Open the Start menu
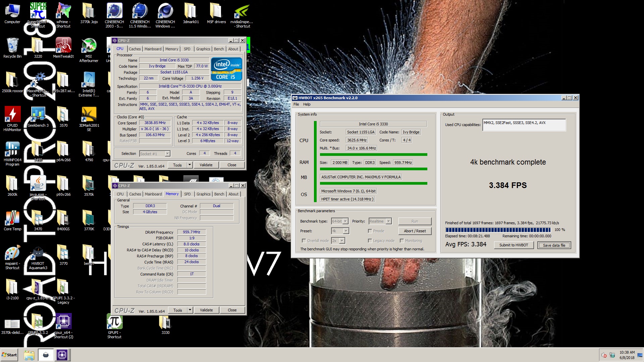Screen dimensions: 644x362 (x=9, y=355)
